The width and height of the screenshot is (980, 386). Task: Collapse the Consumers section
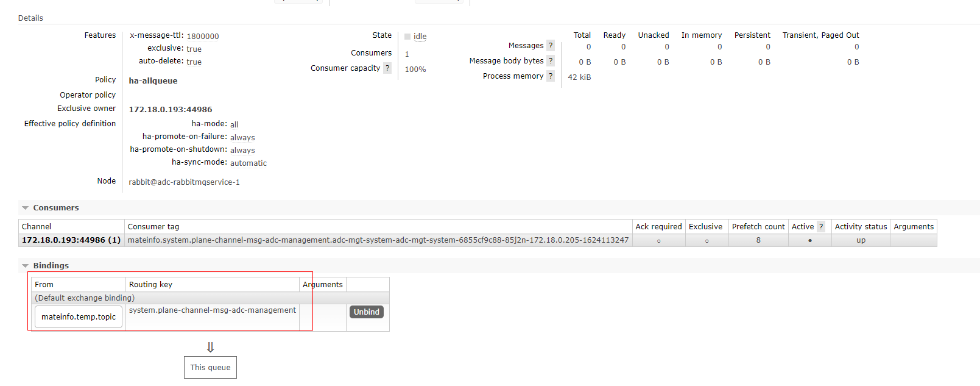(x=51, y=208)
